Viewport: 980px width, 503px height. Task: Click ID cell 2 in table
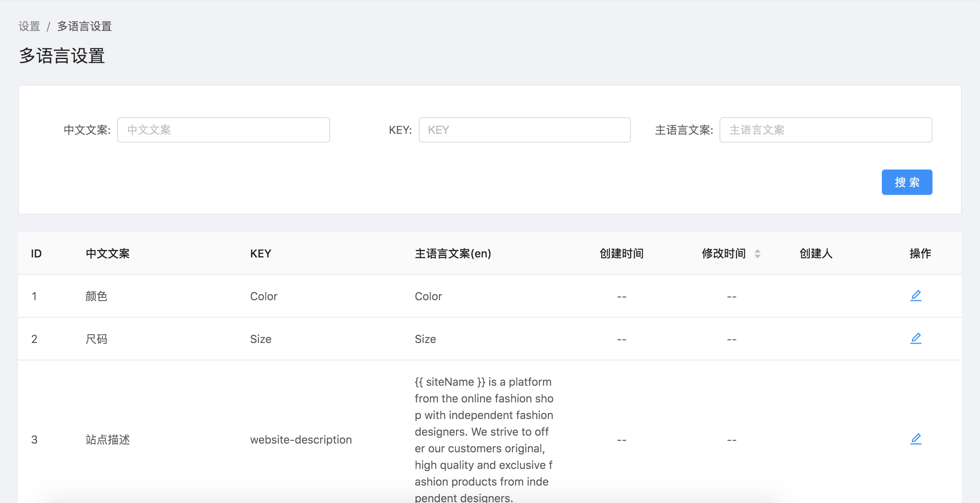coord(34,339)
